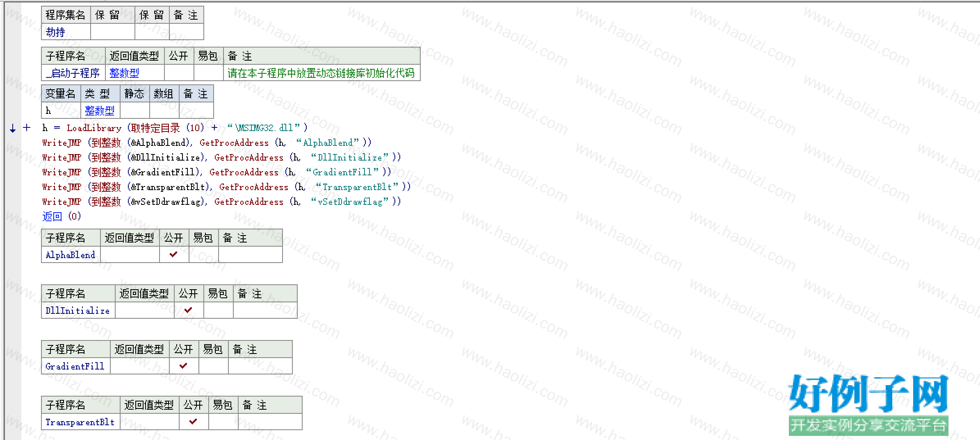Click GetProcAddress on the AlphaBlend line
980x440 pixels.
tap(234, 143)
